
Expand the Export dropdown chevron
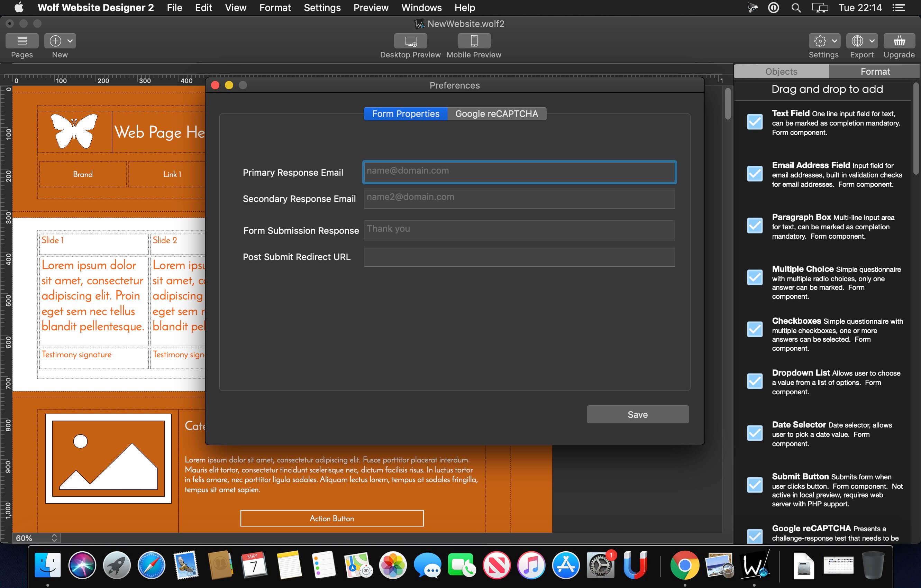(x=872, y=41)
